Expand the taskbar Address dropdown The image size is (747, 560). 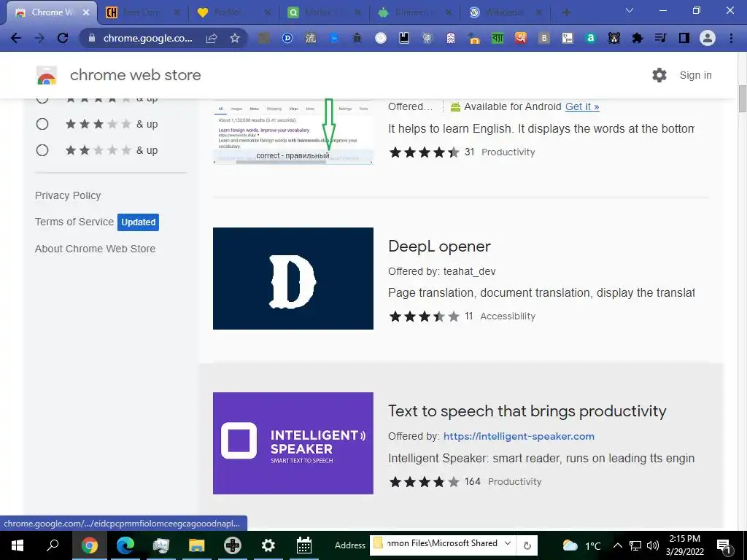click(x=508, y=543)
